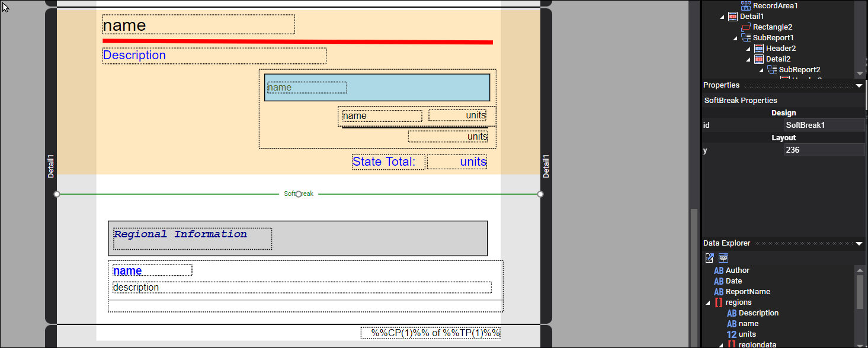Select the RecordArea1 icon in the outline tree

tap(745, 6)
